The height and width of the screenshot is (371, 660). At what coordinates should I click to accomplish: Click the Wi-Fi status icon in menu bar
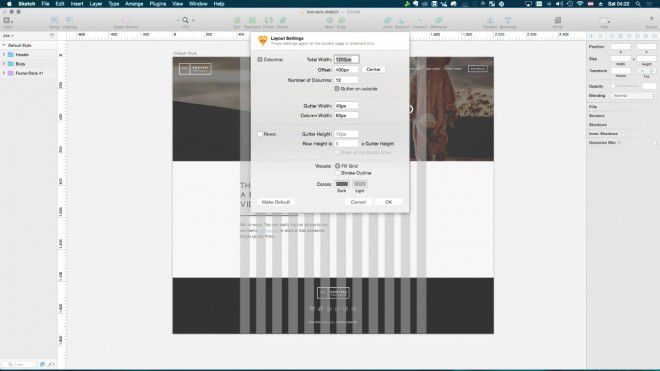click(580, 4)
